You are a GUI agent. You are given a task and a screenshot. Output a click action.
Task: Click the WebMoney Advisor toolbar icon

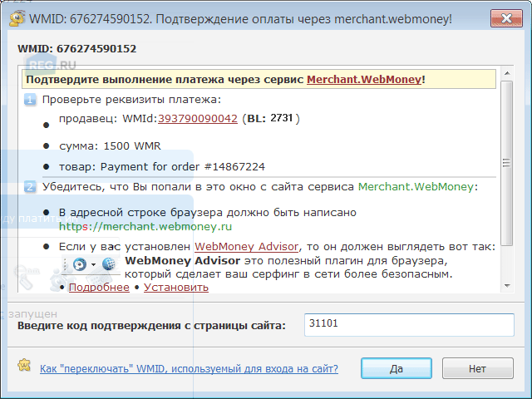[x=80, y=264]
